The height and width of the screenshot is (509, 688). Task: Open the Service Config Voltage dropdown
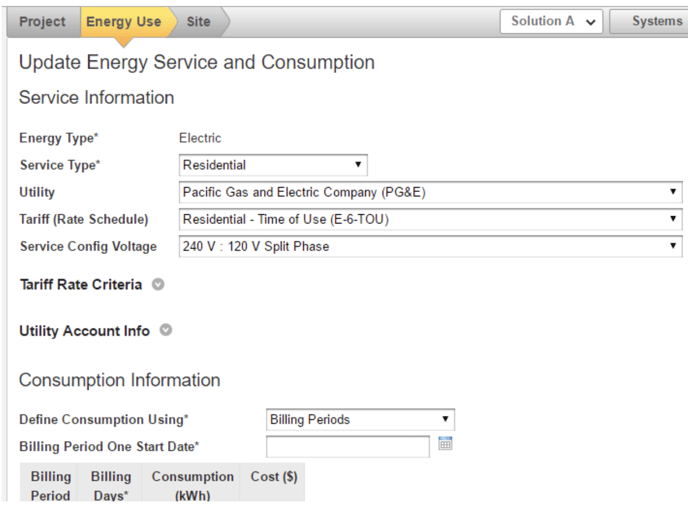[430, 246]
